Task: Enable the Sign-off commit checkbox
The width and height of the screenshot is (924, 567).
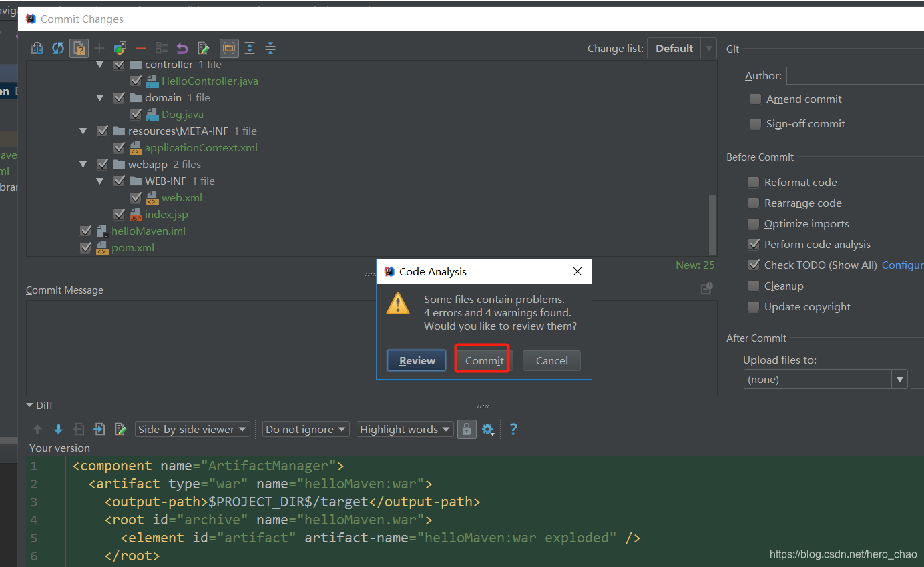Action: tap(756, 123)
